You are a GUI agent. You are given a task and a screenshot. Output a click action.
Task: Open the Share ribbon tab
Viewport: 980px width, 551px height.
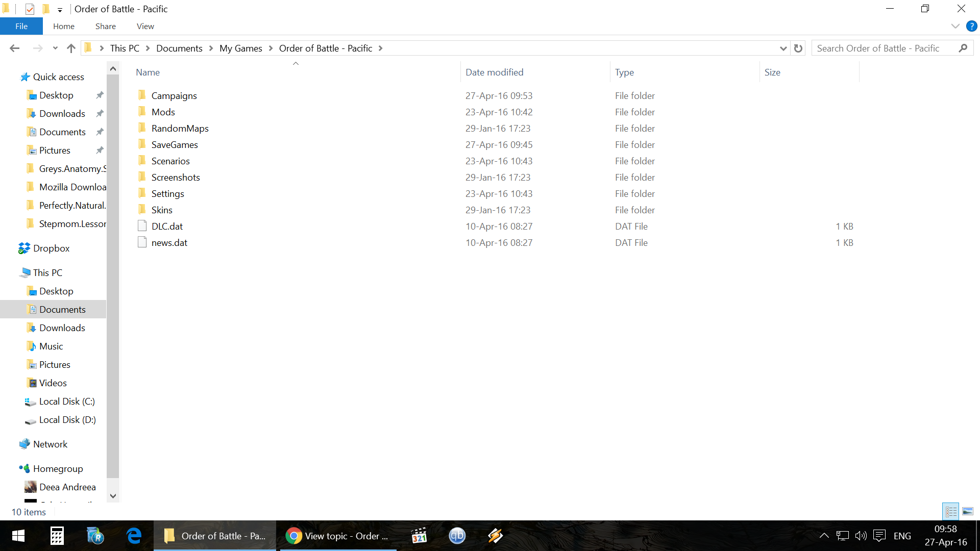coord(105,26)
